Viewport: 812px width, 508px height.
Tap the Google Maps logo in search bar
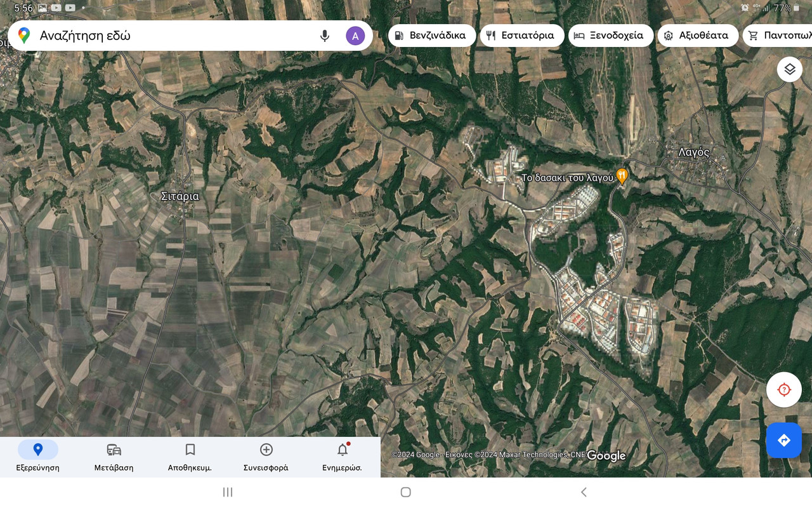pyautogui.click(x=24, y=36)
